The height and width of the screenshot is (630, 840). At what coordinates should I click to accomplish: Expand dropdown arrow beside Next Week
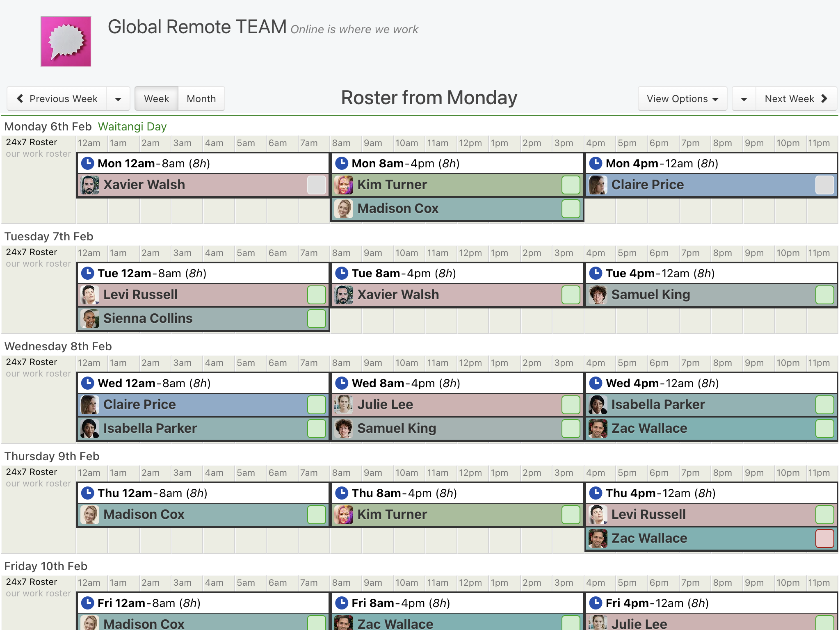tap(744, 99)
